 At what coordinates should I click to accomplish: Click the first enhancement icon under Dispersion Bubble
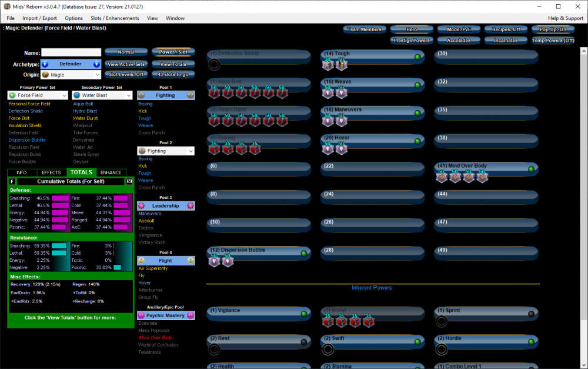pos(215,261)
